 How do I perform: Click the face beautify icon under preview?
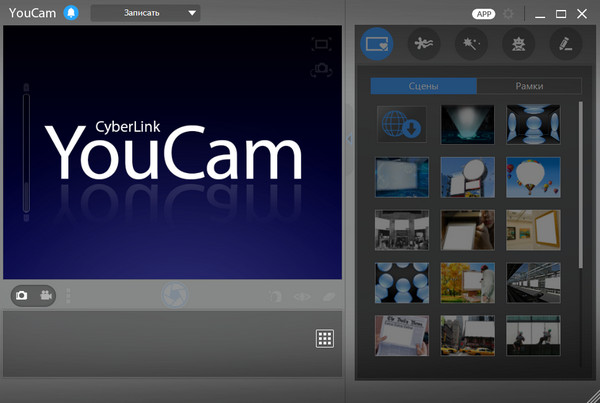pos(276,296)
